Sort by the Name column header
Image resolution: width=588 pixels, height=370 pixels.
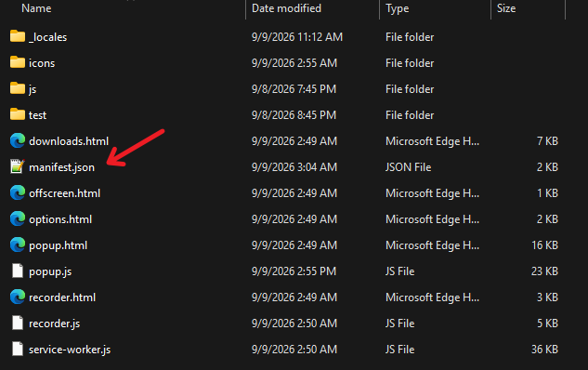point(36,8)
